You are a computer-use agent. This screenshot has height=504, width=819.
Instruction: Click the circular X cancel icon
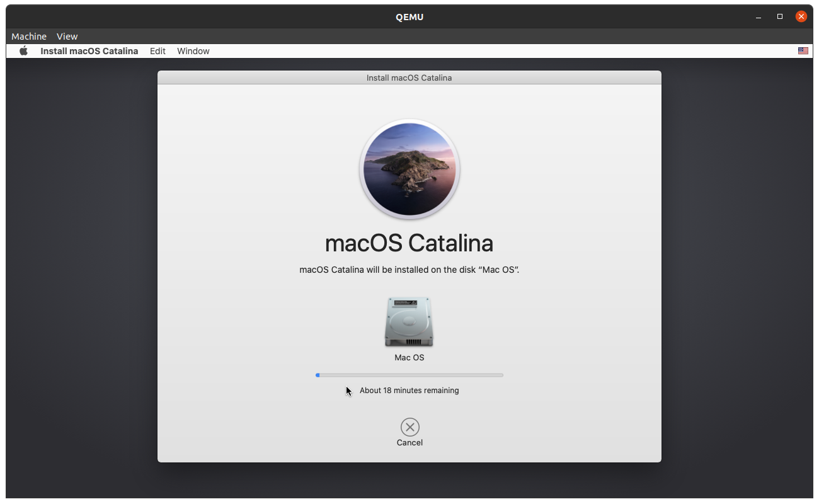click(x=409, y=428)
